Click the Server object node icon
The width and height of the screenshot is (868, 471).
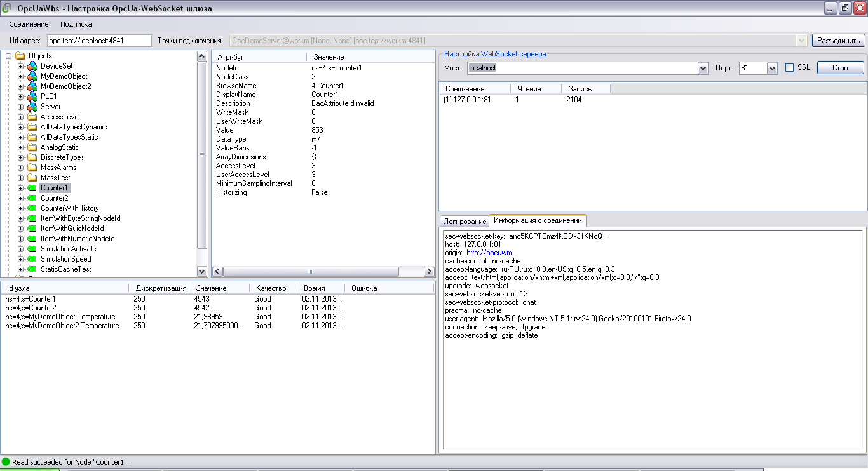tap(32, 107)
